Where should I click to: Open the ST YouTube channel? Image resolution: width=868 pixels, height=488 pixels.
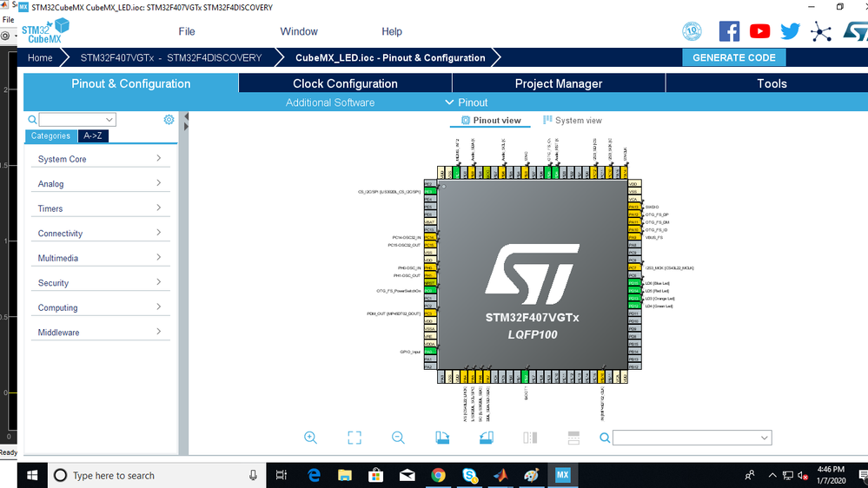click(759, 31)
